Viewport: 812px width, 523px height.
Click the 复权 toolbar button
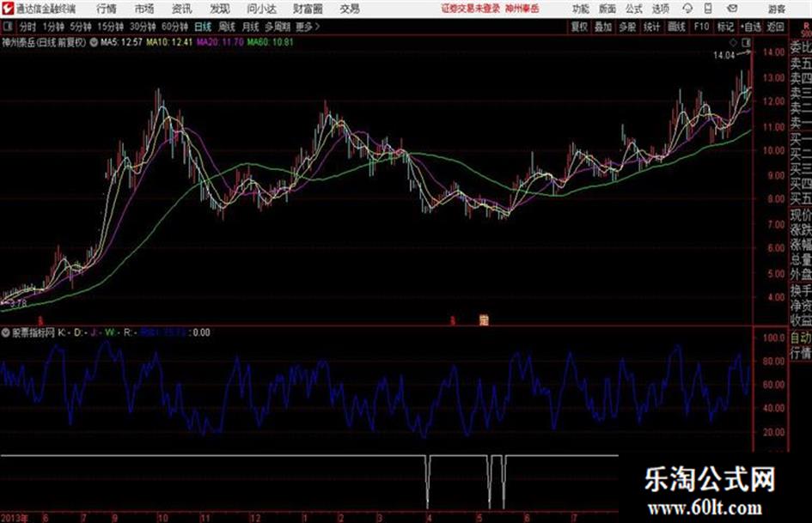[x=579, y=27]
